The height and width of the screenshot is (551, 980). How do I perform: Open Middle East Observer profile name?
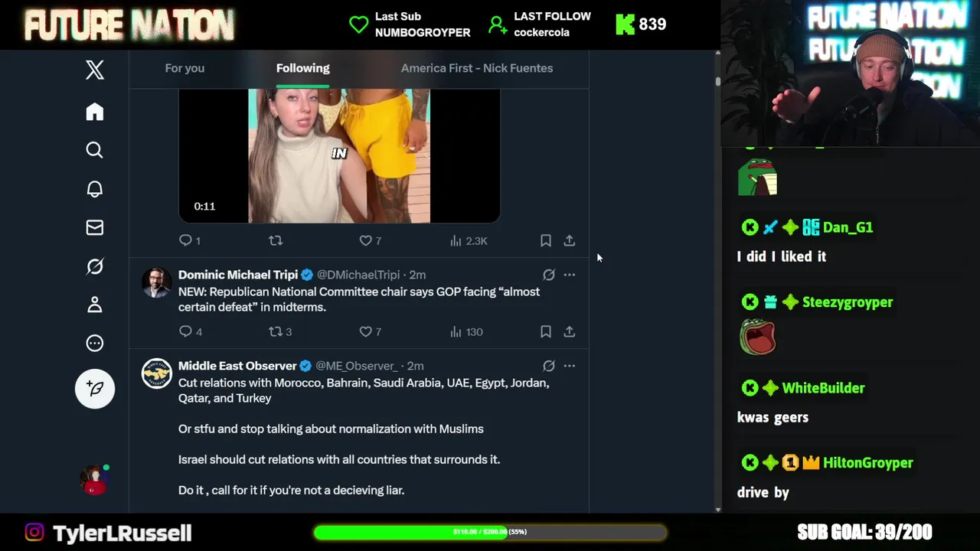coord(237,366)
